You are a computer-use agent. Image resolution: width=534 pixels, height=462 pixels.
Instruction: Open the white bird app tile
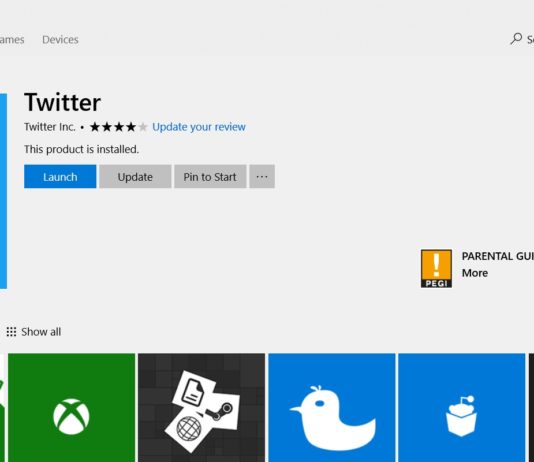pos(332,408)
